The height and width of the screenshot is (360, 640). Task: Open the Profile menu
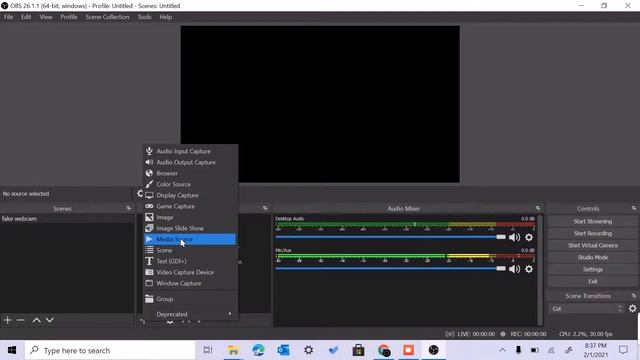pyautogui.click(x=69, y=17)
